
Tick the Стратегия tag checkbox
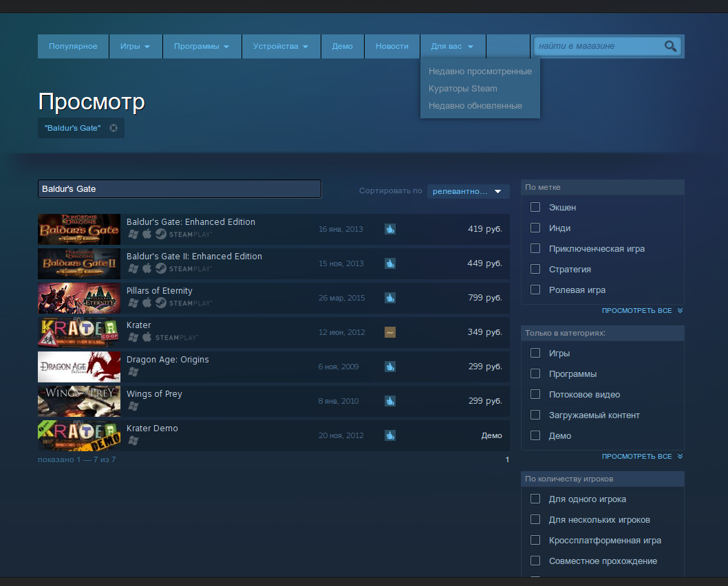[x=535, y=269]
